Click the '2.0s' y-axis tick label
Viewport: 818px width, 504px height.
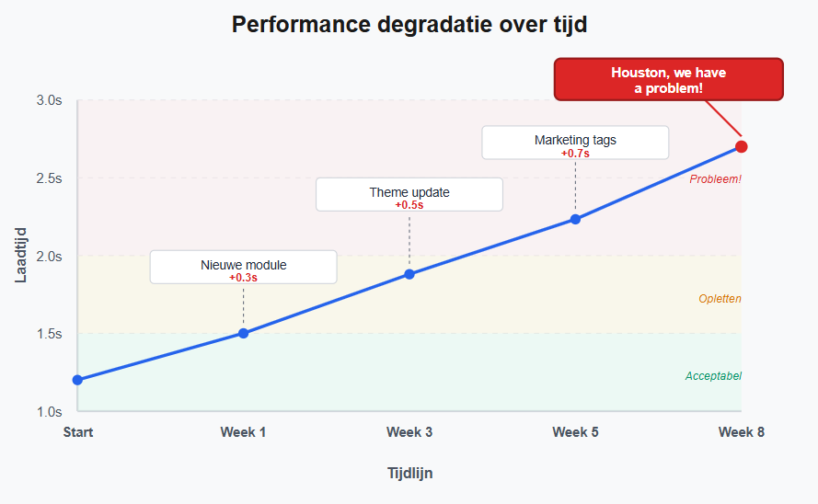[x=49, y=256]
